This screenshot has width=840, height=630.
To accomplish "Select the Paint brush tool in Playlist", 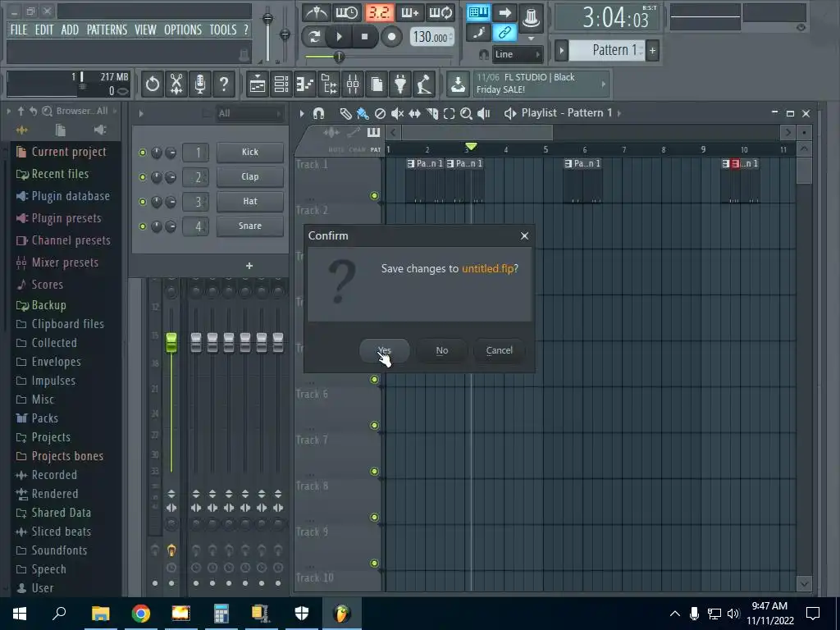I will pyautogui.click(x=363, y=113).
